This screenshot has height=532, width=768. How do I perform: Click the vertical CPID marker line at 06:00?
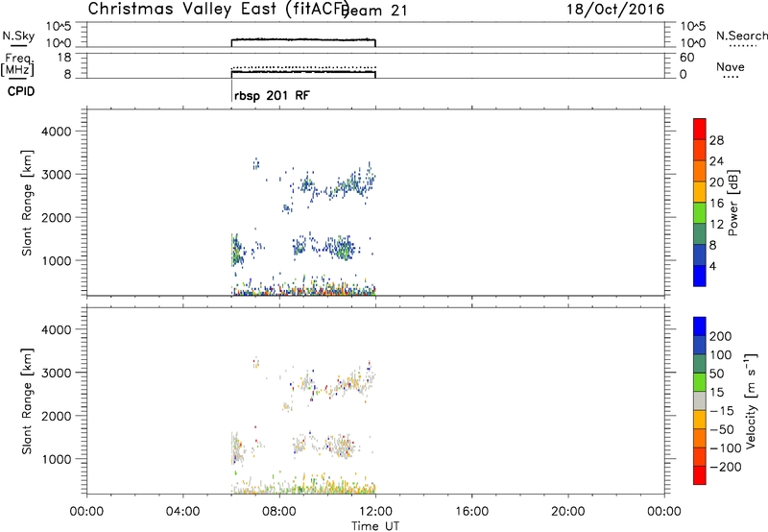231,90
